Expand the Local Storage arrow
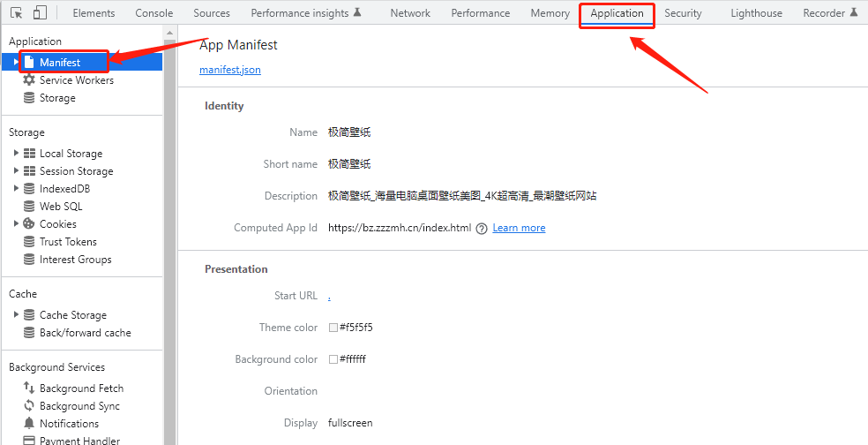 pyautogui.click(x=16, y=153)
